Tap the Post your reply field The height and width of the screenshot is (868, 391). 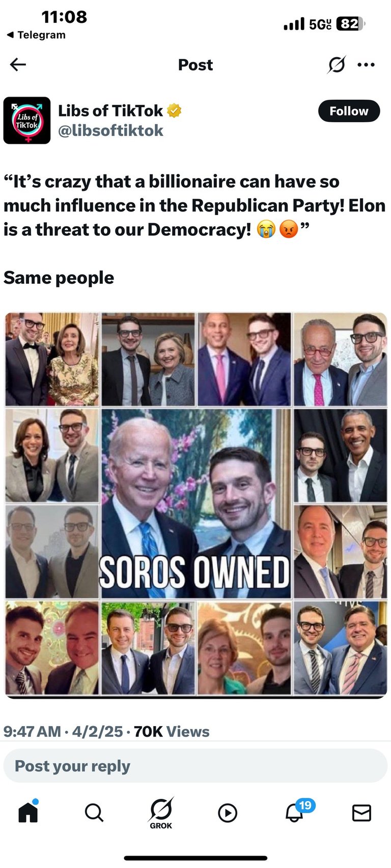coord(195,766)
